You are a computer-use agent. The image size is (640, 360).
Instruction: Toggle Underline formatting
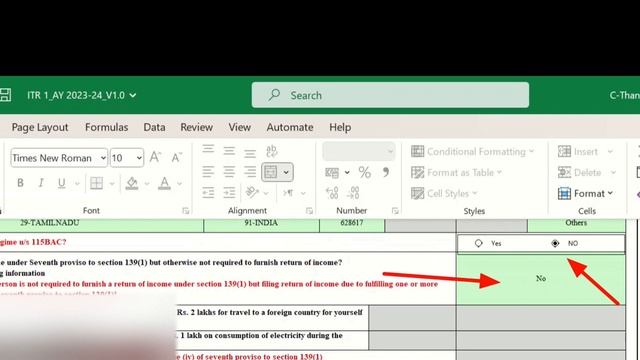click(62, 183)
